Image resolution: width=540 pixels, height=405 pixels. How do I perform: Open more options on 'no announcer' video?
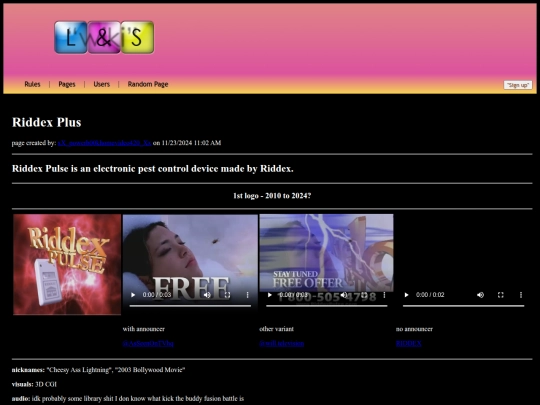(x=521, y=295)
